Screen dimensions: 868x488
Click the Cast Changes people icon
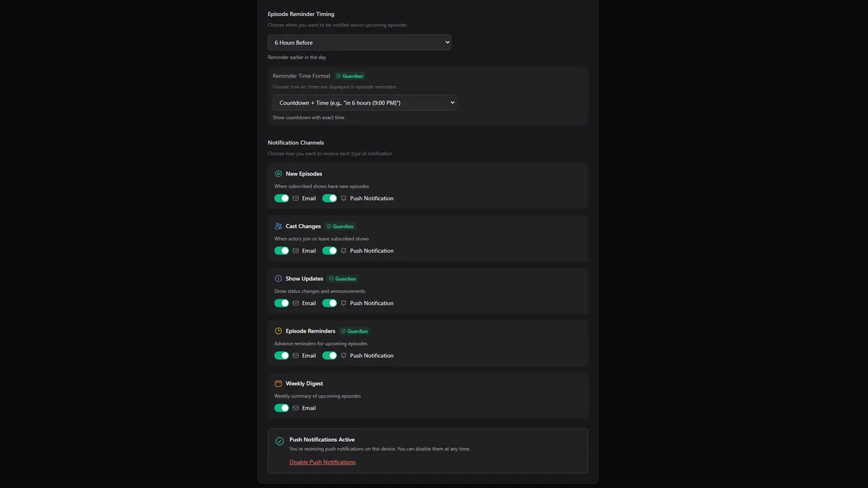click(278, 226)
